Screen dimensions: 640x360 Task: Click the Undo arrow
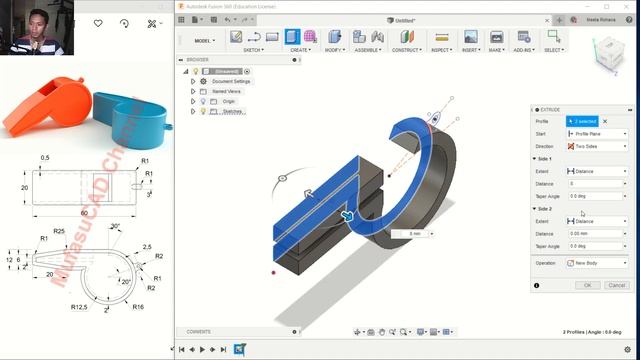228,20
